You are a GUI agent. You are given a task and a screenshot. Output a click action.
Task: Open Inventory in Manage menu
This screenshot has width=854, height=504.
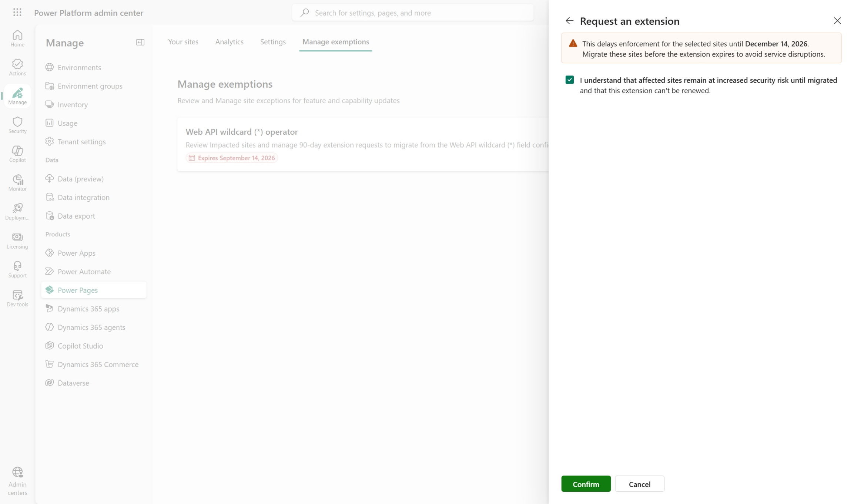pyautogui.click(x=94, y=104)
